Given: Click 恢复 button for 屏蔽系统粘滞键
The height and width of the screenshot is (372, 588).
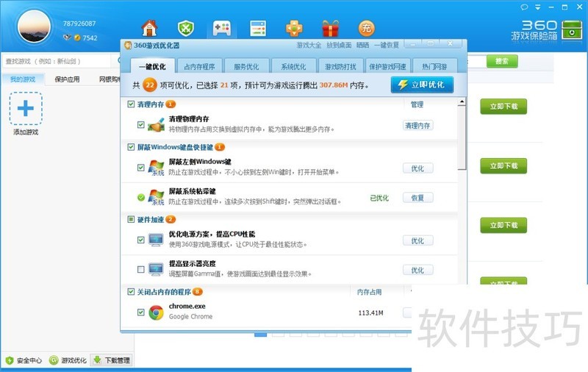Looking at the screenshot, I should pos(417,198).
